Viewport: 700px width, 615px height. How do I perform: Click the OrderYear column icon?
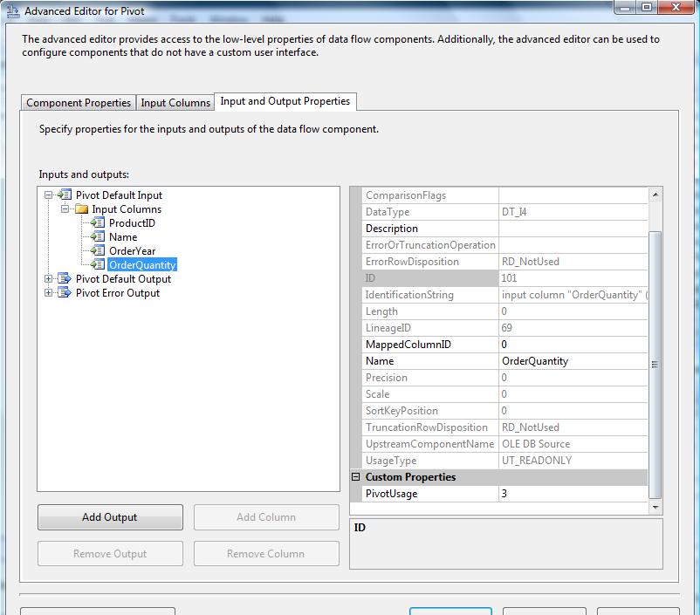tap(98, 251)
